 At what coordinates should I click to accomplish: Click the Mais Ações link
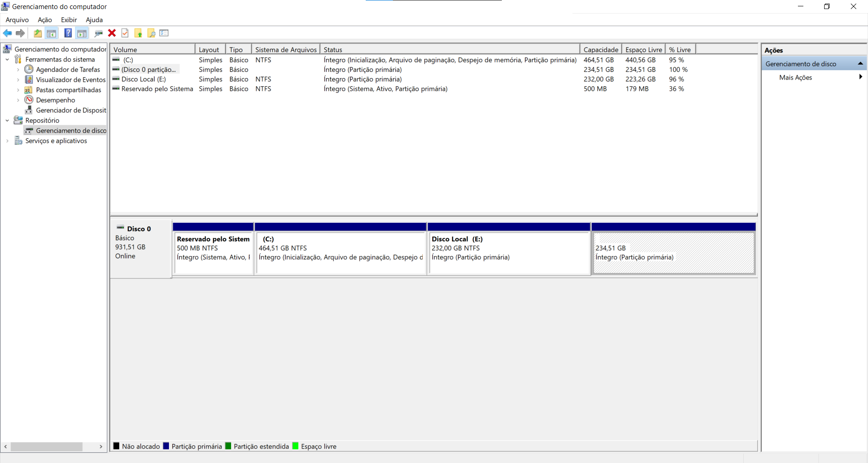tap(796, 77)
